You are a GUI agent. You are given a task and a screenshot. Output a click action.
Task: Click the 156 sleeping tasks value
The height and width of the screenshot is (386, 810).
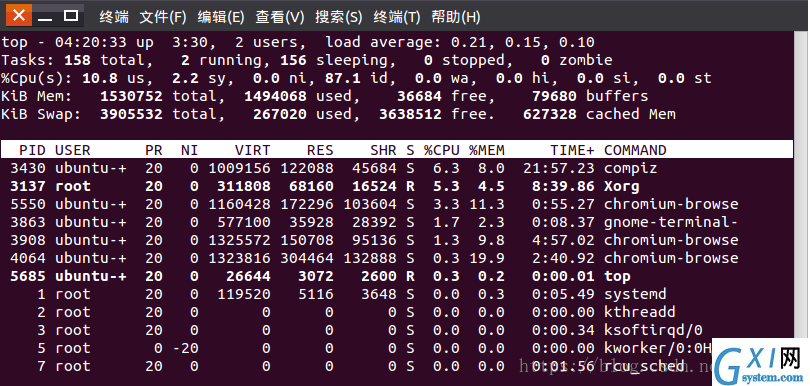(x=293, y=60)
